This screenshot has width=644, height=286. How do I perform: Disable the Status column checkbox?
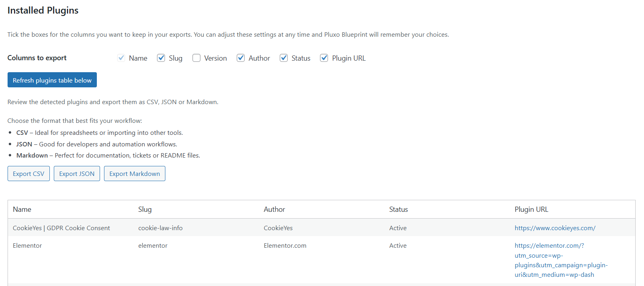click(x=284, y=58)
